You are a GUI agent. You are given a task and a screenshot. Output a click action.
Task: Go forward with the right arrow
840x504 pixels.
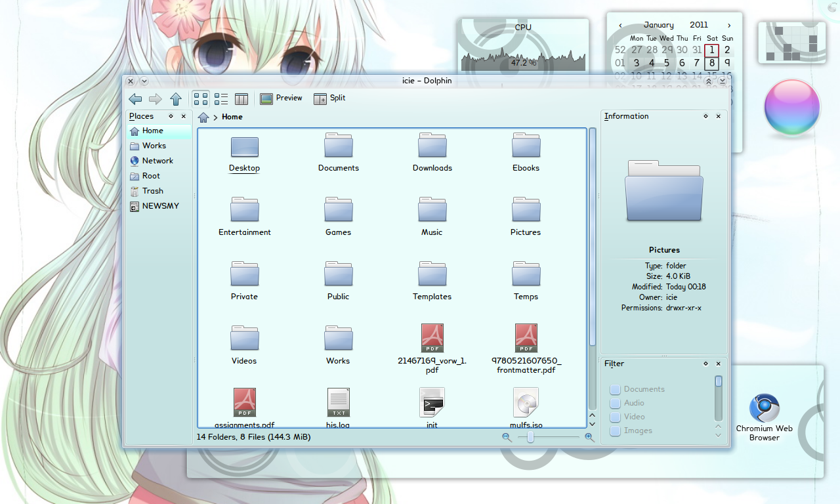[156, 99]
